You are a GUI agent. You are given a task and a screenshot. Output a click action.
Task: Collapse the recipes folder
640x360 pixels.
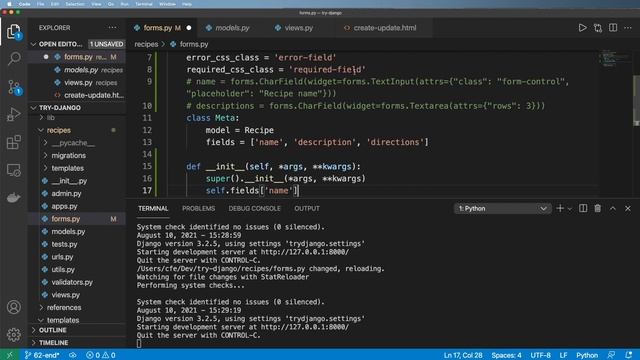tap(77, 130)
